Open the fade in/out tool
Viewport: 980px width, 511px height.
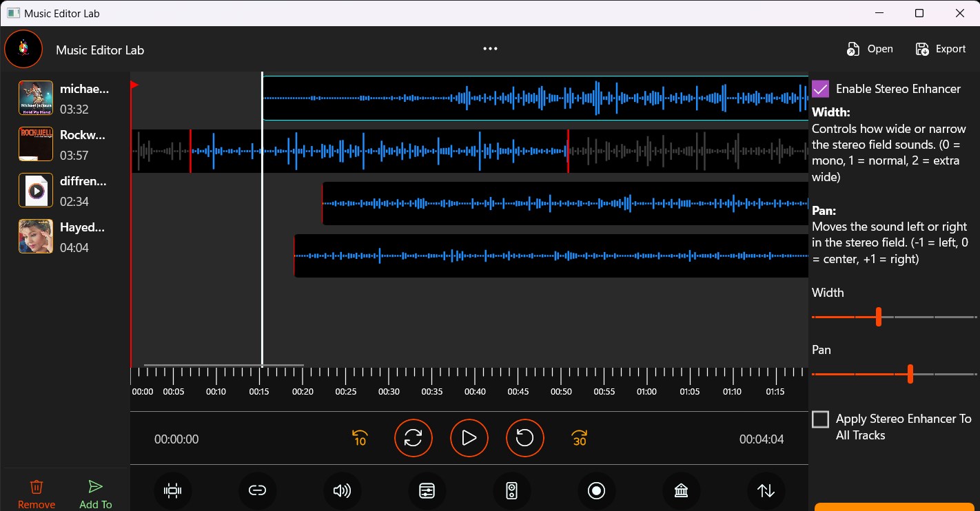[766, 490]
